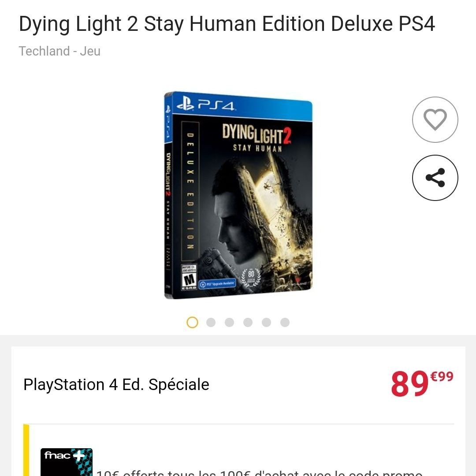The image size is (476, 476).
Task: Select PlayStation 4 Ed. Spéciale offer
Action: pos(116,384)
